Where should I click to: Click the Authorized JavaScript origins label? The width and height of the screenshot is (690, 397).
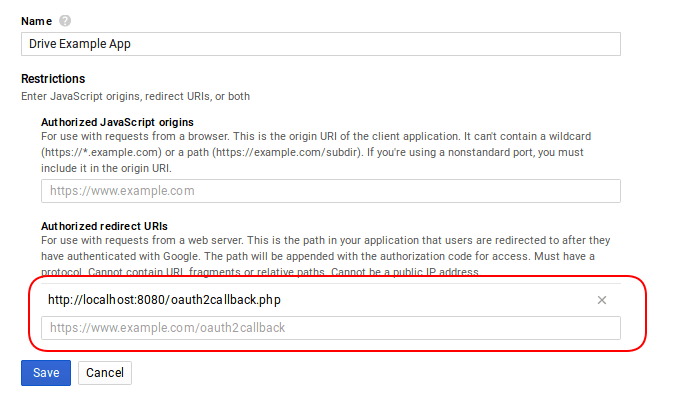(117, 122)
